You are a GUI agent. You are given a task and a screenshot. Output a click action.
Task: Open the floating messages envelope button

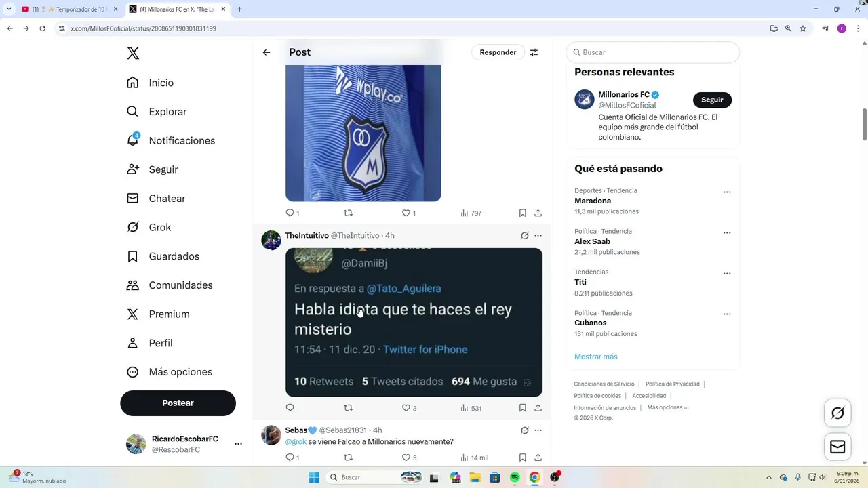click(837, 447)
